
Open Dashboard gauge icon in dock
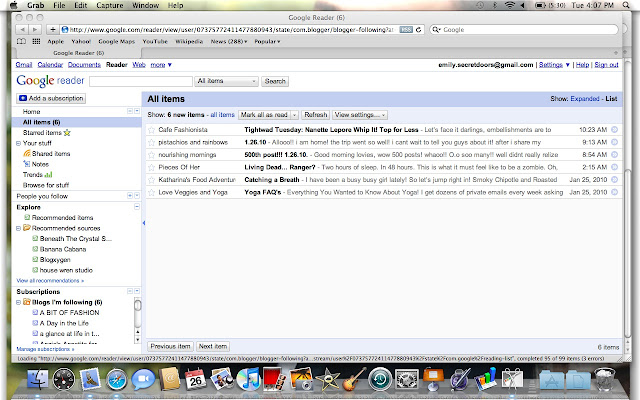tap(64, 380)
